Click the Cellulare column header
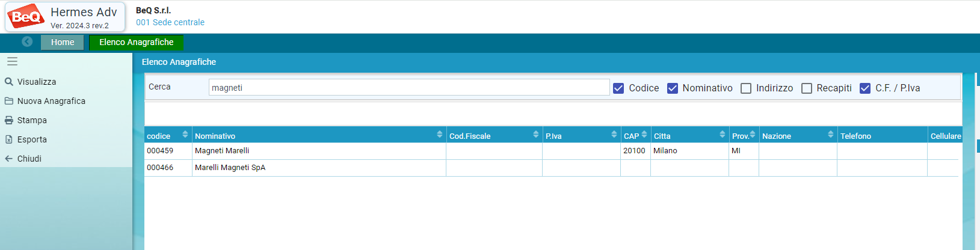Viewport: 980px width, 250px height. tap(945, 135)
